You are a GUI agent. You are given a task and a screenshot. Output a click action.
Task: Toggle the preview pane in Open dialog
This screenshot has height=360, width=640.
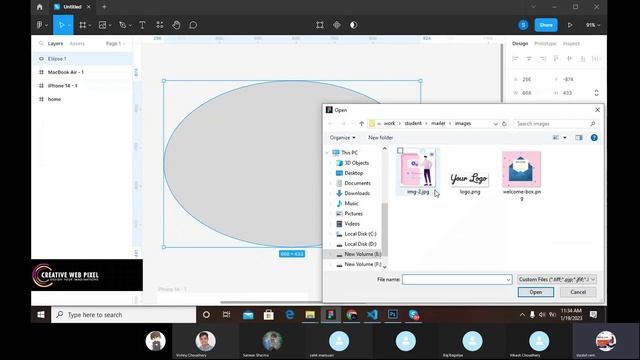tap(579, 138)
